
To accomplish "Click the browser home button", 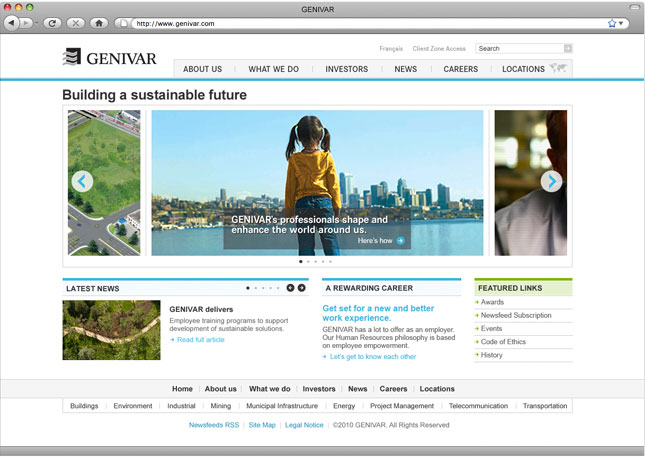I will [99, 22].
